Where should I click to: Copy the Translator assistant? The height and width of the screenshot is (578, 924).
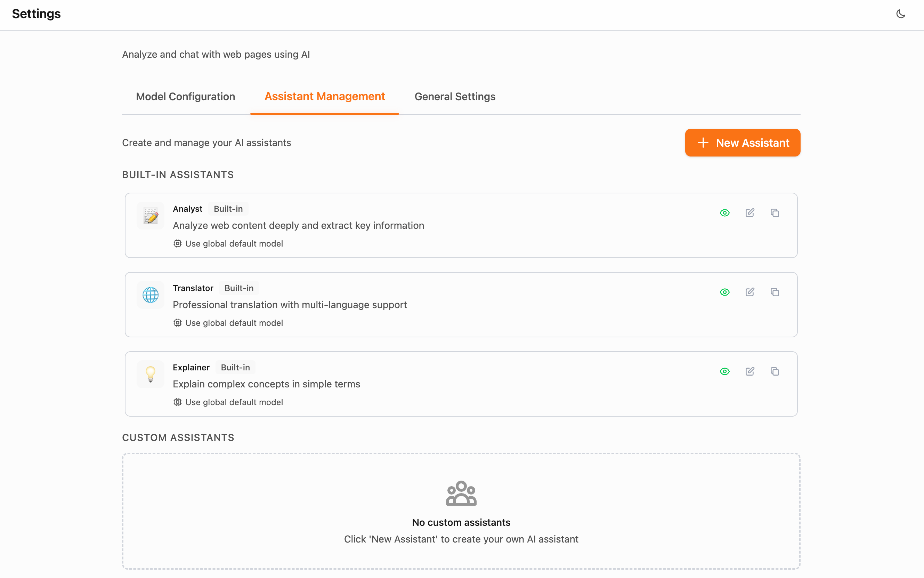775,292
